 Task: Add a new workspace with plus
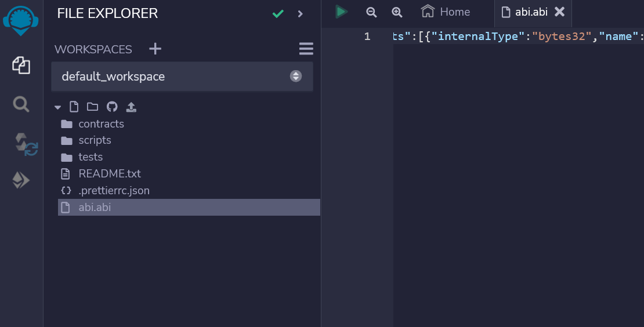point(155,49)
